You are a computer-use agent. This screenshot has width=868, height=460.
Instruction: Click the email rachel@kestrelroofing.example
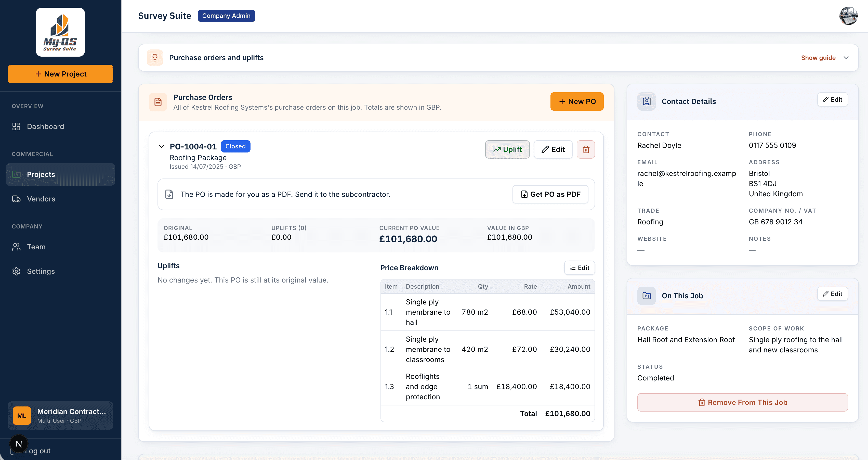686,178
